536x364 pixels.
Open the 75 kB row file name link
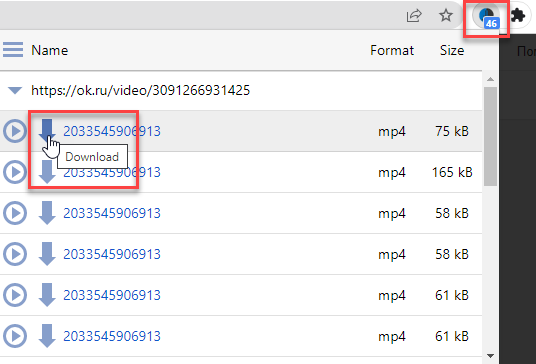pos(112,131)
